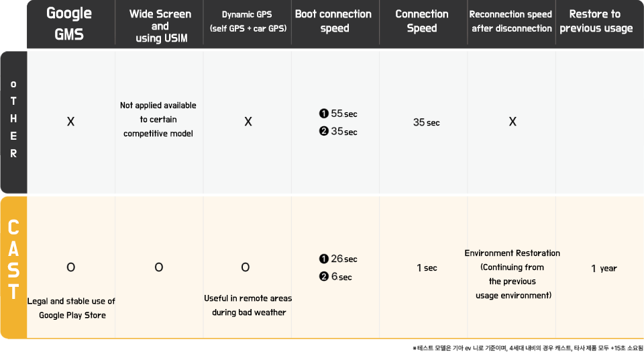Click the Environment Restoration text
644x352 pixels.
pos(512,253)
